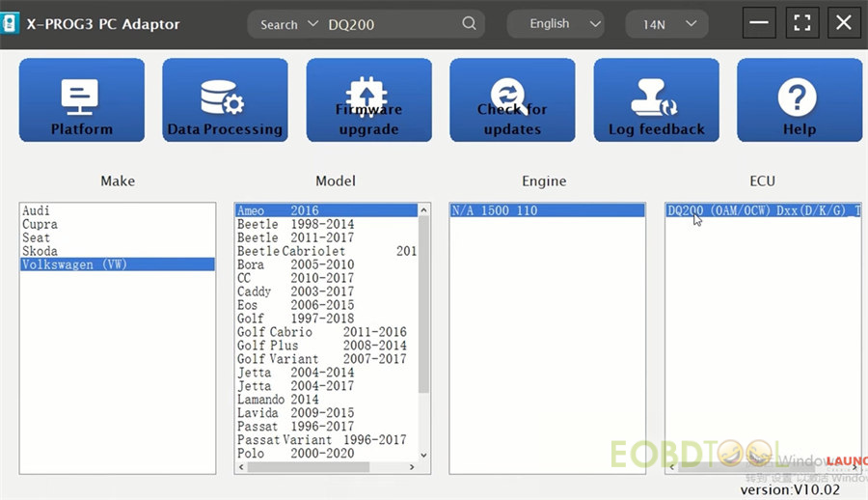Select Volkswagen (VW) make
This screenshot has height=500, width=868.
pyautogui.click(x=118, y=264)
